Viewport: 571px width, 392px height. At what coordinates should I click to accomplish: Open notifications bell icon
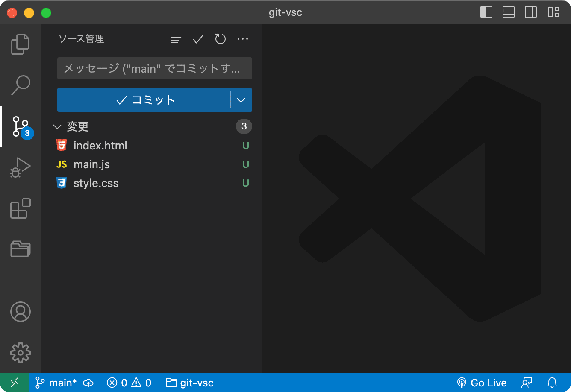(x=553, y=383)
